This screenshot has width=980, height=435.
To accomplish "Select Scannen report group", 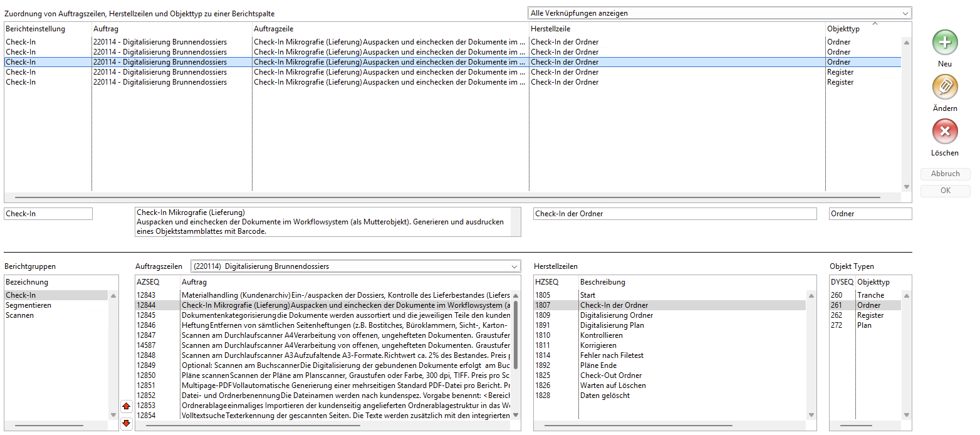I will click(20, 315).
